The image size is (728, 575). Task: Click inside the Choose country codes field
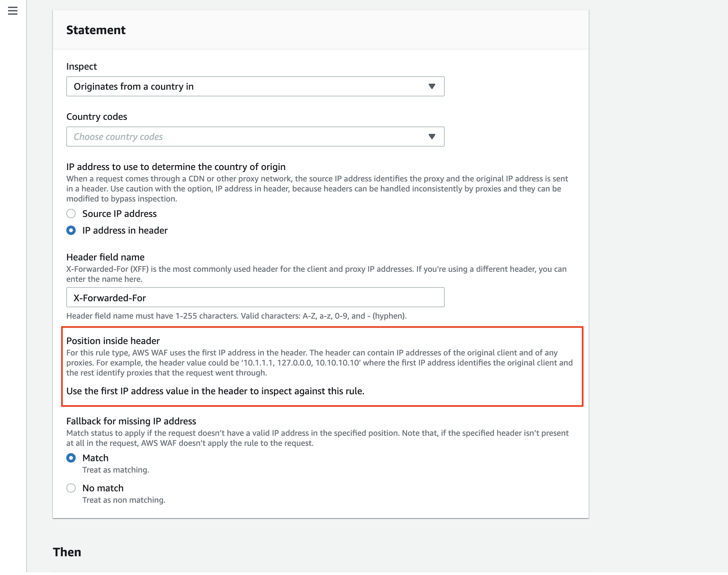click(x=236, y=136)
